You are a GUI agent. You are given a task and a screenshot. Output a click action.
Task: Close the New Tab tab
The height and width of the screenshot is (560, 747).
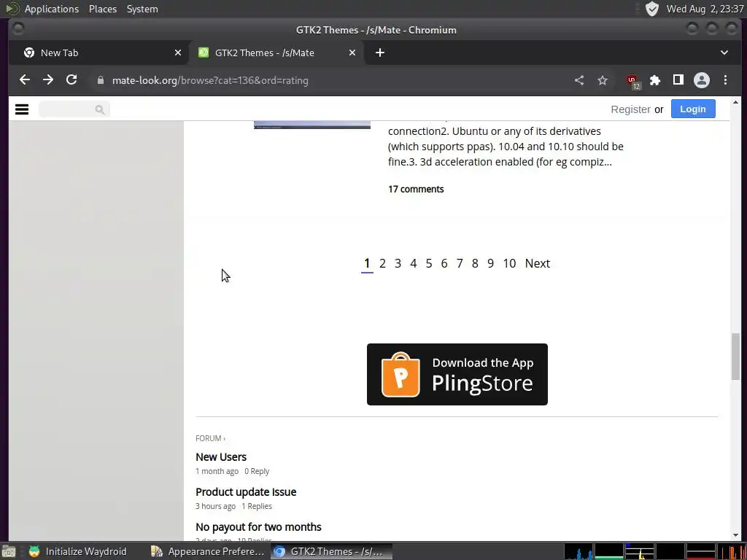[x=178, y=52]
